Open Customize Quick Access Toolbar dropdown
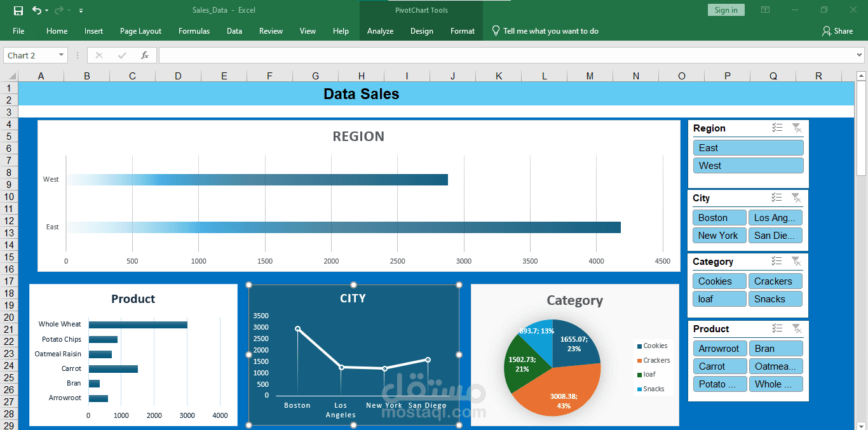 (x=81, y=11)
